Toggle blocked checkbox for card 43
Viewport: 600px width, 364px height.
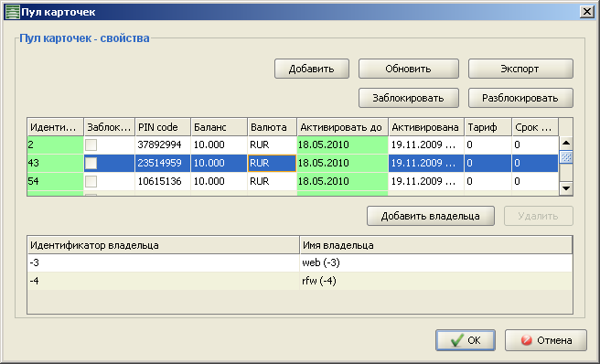point(91,163)
